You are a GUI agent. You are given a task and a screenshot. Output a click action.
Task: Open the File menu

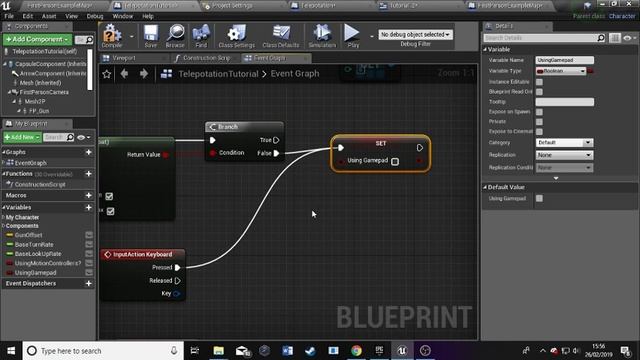coord(9,16)
